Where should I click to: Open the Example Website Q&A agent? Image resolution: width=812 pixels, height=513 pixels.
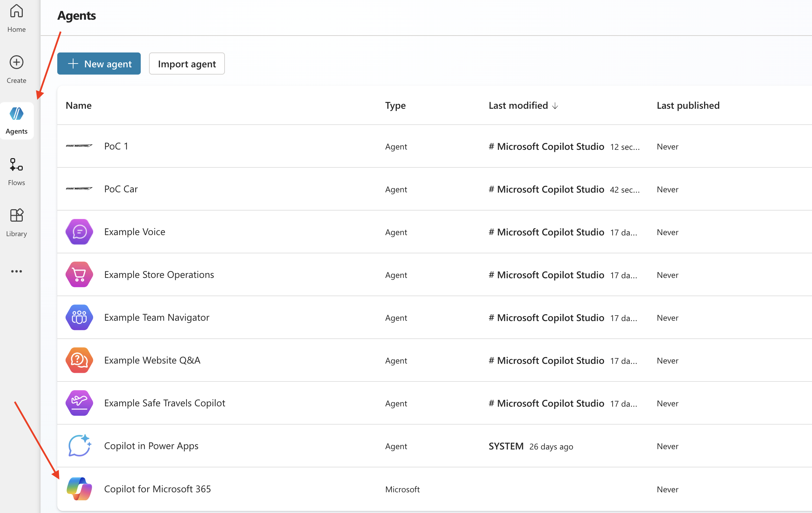coord(152,360)
